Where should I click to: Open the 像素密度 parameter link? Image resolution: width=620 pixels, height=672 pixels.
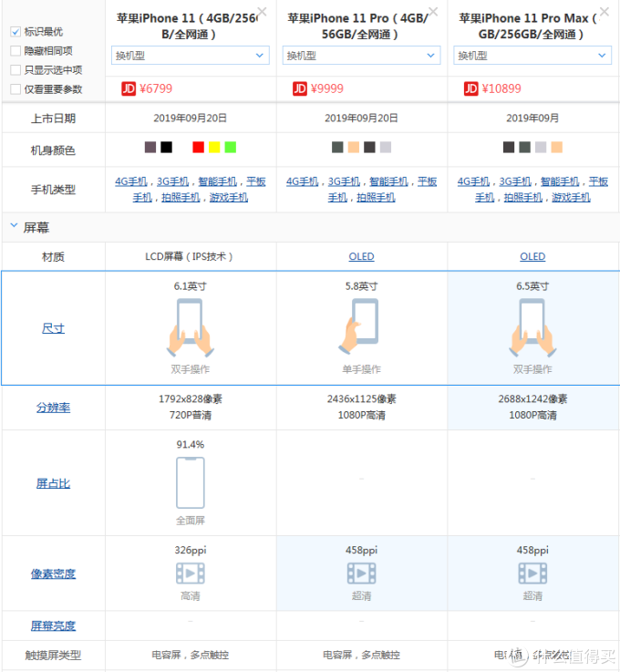pyautogui.click(x=53, y=574)
